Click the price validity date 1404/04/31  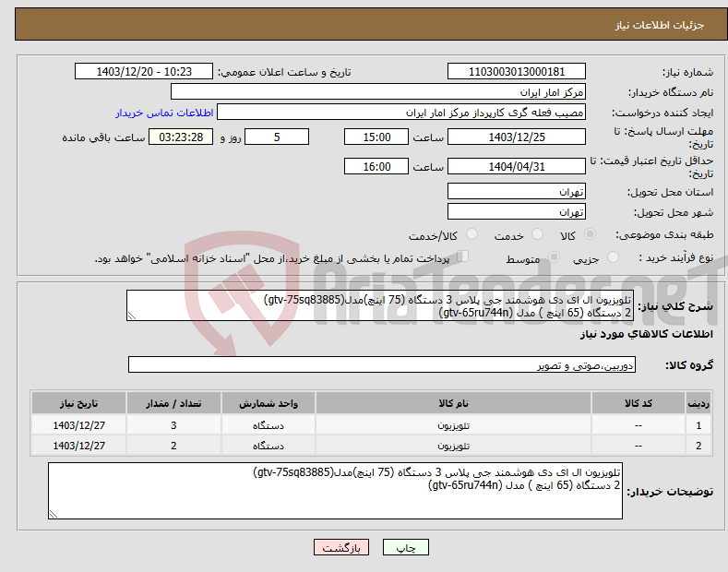pyautogui.click(x=517, y=166)
